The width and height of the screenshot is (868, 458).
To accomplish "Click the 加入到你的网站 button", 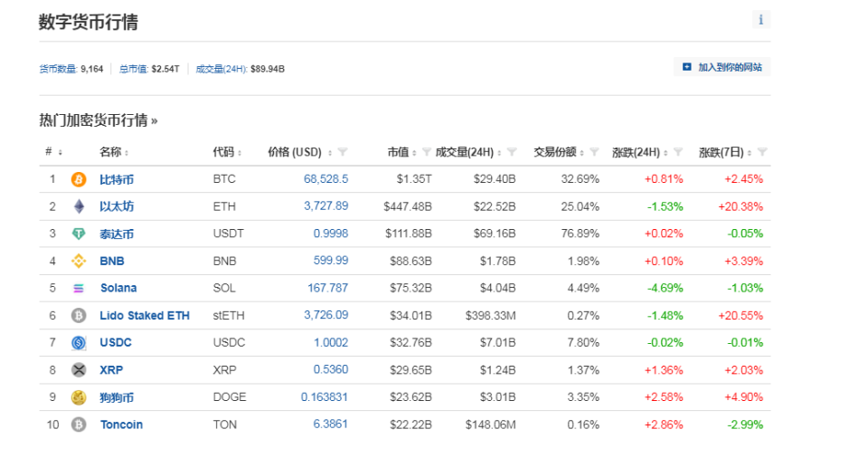I will [x=722, y=67].
